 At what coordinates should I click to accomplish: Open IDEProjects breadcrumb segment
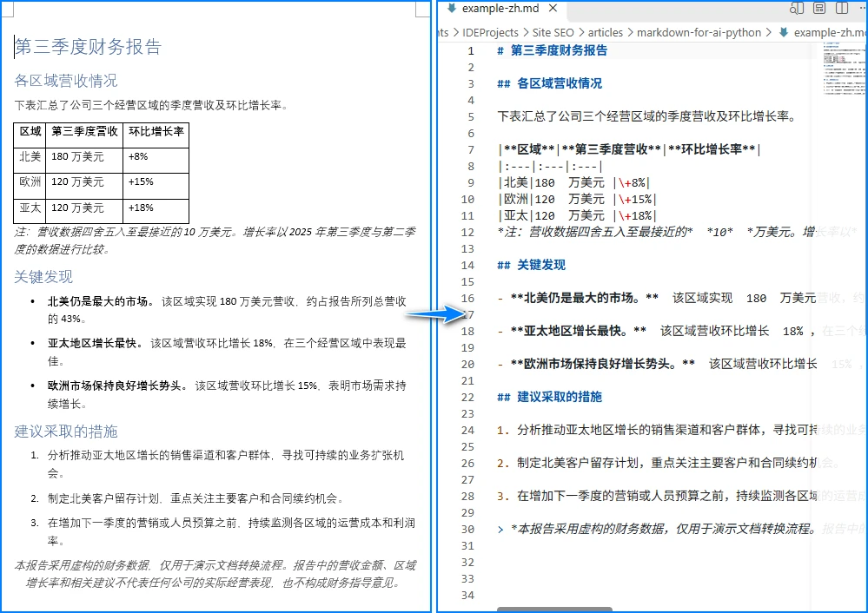coord(490,33)
